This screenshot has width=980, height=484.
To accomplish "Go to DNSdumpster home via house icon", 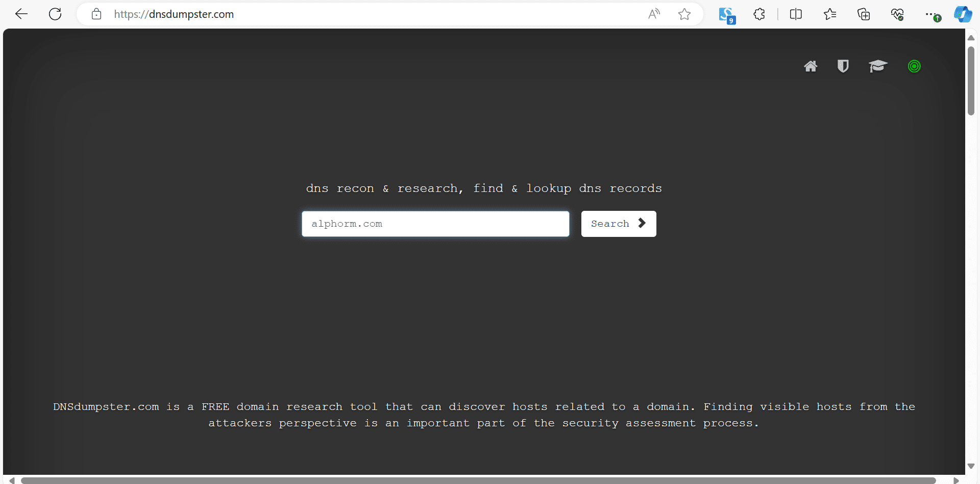I will (x=811, y=66).
